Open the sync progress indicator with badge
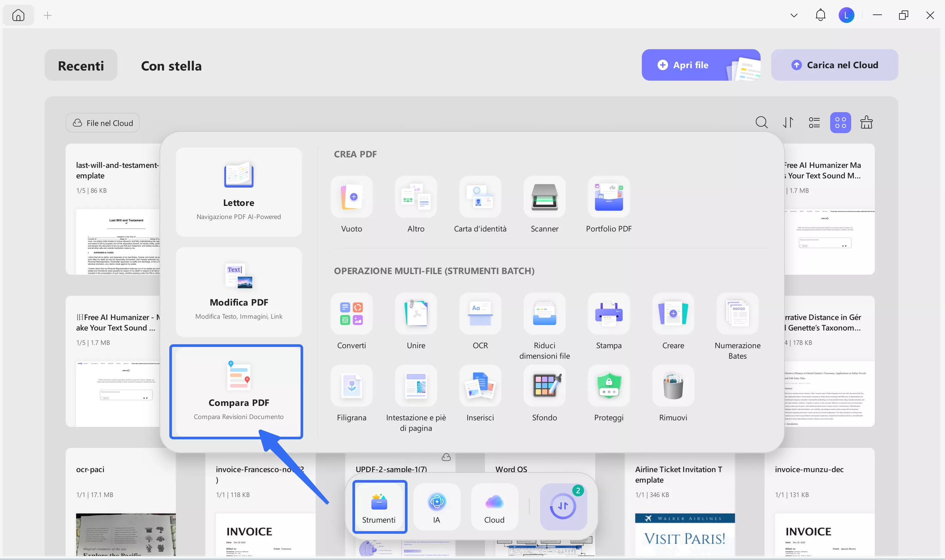945x560 pixels. pyautogui.click(x=563, y=507)
